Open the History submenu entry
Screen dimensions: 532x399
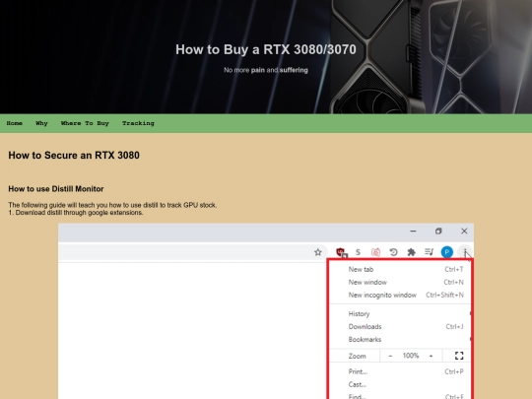point(401,314)
